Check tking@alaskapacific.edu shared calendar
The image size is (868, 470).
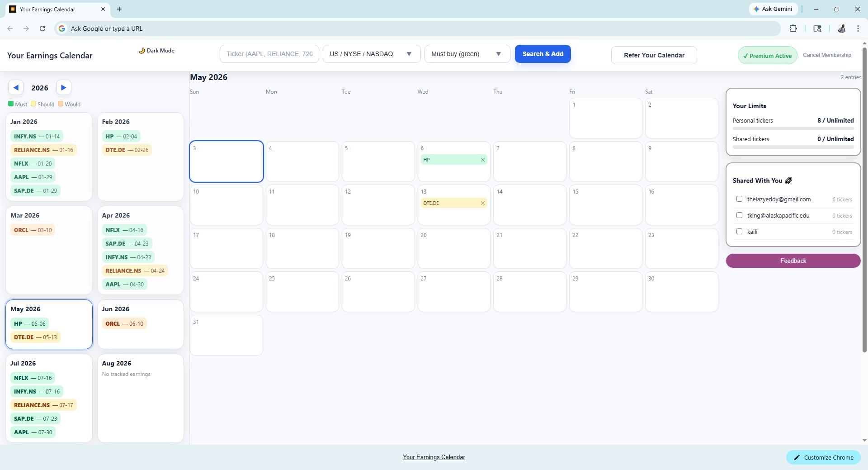739,215
